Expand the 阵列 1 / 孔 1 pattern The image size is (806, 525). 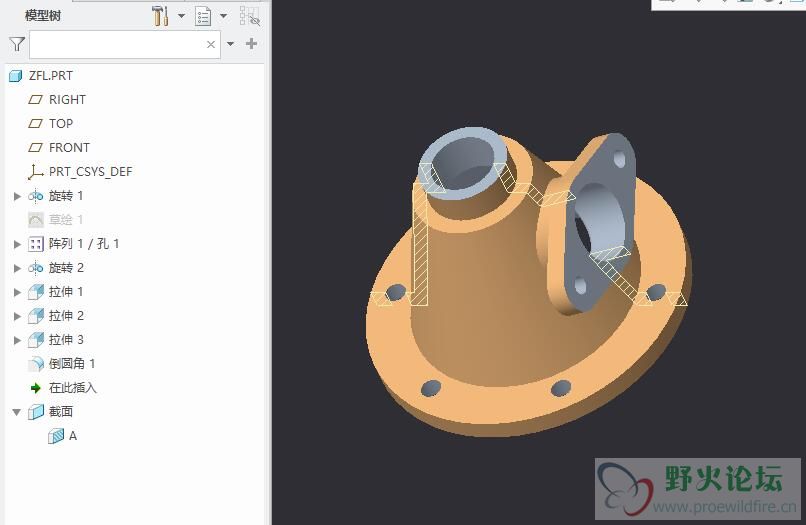(x=17, y=244)
